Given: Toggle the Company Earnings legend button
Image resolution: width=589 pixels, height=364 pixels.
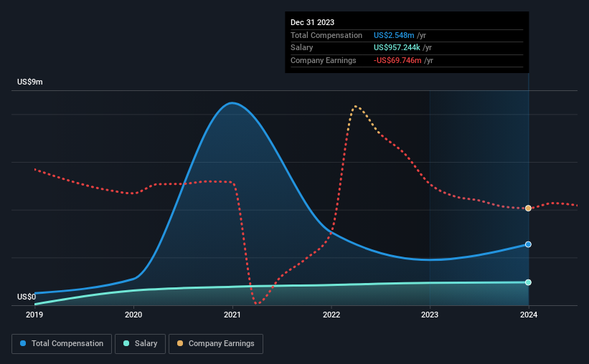Looking at the screenshot, I should (216, 344).
